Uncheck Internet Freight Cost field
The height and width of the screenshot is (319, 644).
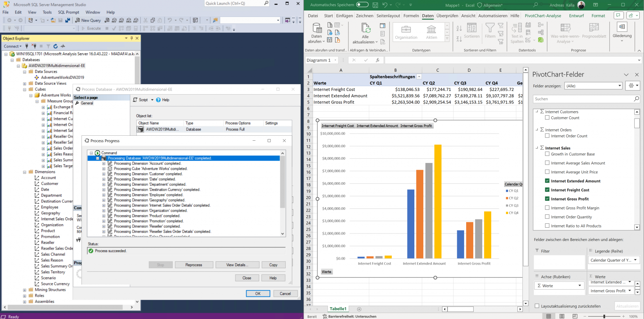547,190
